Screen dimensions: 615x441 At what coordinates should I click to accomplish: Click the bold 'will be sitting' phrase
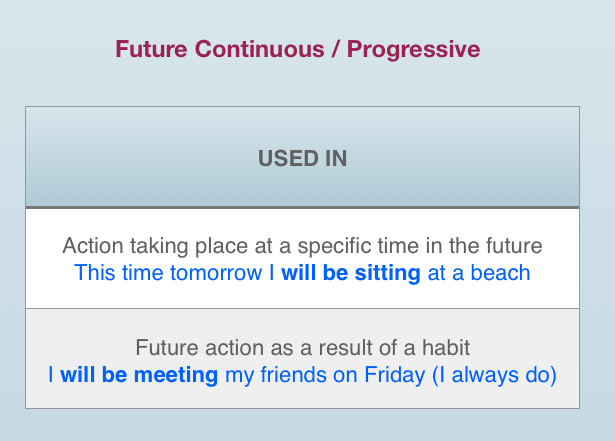[x=351, y=273]
